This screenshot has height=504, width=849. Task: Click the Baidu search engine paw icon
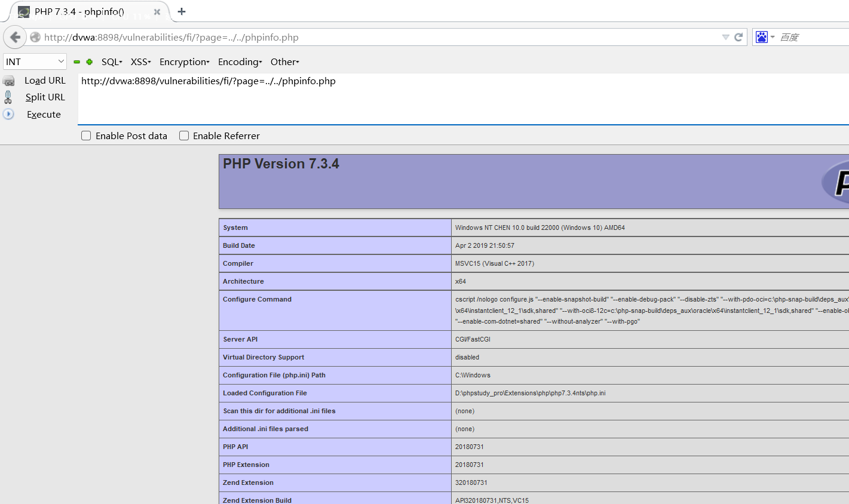click(x=762, y=37)
